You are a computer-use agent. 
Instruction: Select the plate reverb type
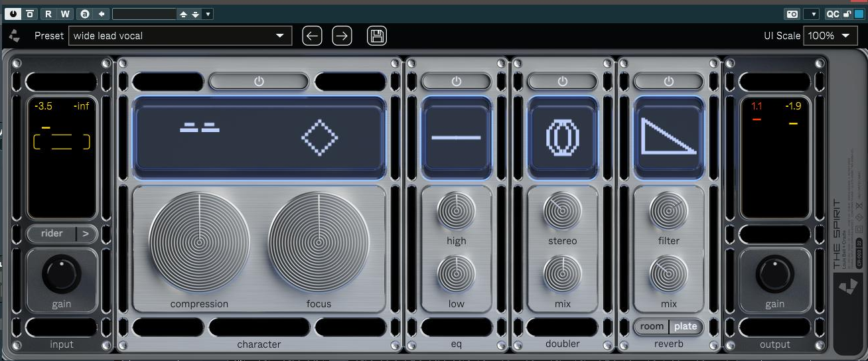(686, 326)
